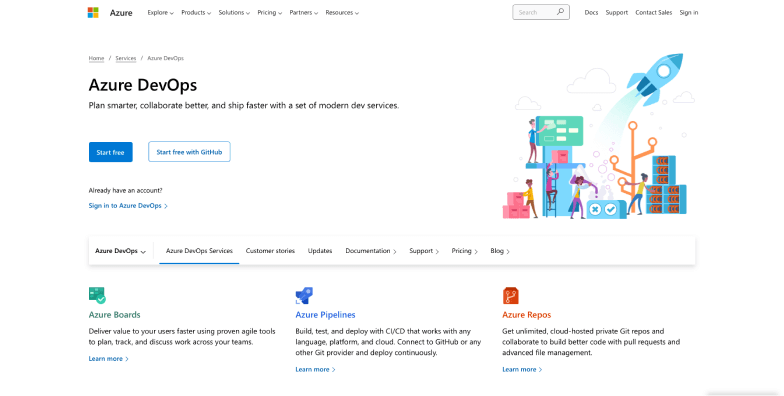Click the Azure Repos icon
Viewport: 784px width, 396px height.
click(x=510, y=296)
